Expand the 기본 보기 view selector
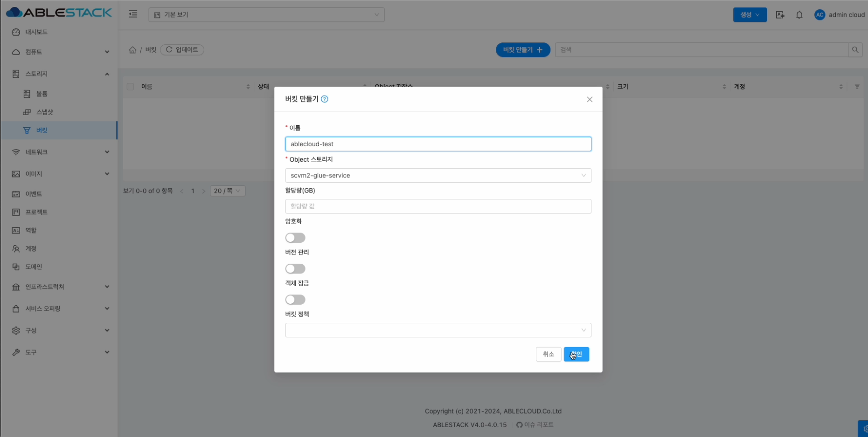The width and height of the screenshot is (868, 437). pos(266,15)
